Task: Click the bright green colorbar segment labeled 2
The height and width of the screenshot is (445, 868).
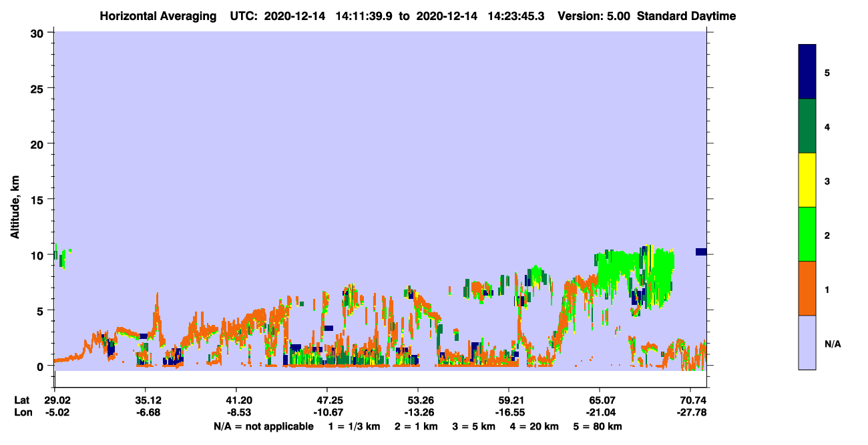Action: 807,234
